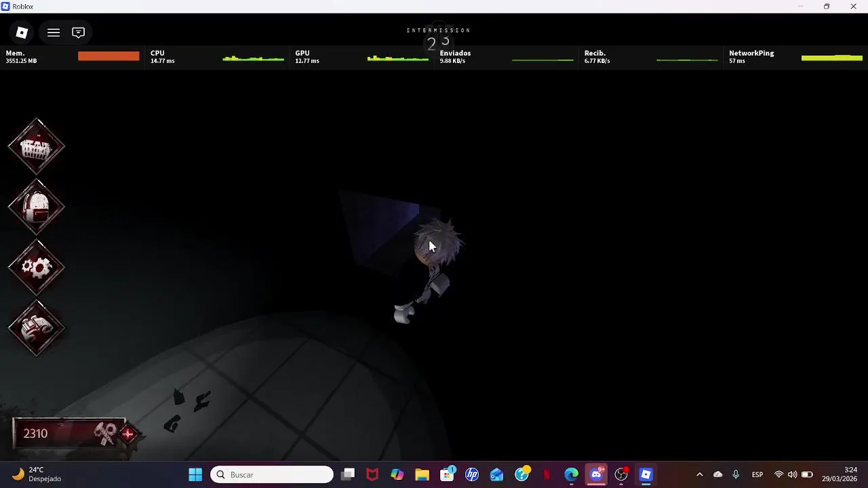Image resolution: width=868 pixels, height=488 pixels.
Task: Expand the hidden system tray icons
Action: (700, 474)
